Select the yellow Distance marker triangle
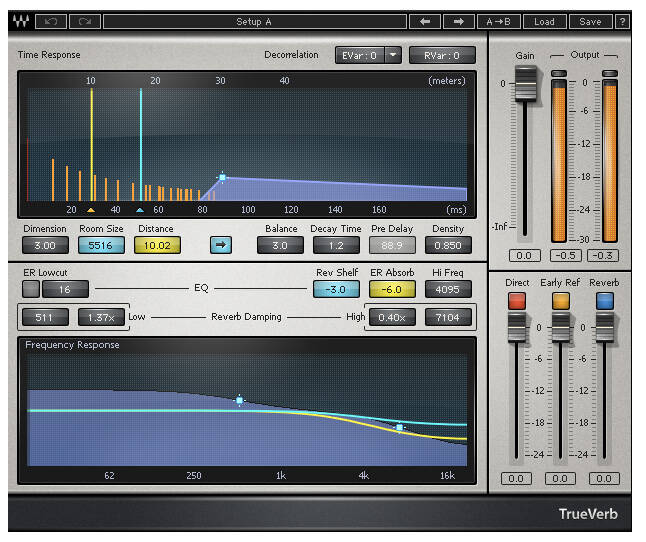The width and height of the screenshot is (646, 542). (91, 210)
